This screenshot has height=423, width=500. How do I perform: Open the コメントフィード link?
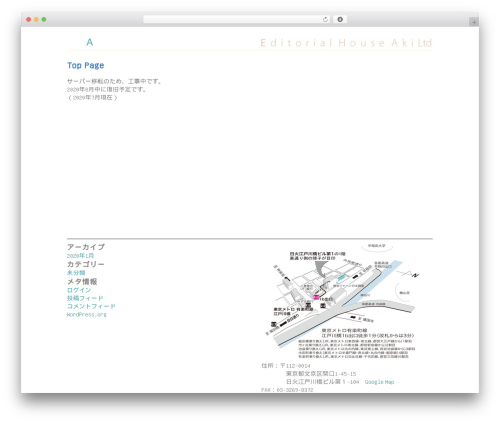(x=91, y=306)
